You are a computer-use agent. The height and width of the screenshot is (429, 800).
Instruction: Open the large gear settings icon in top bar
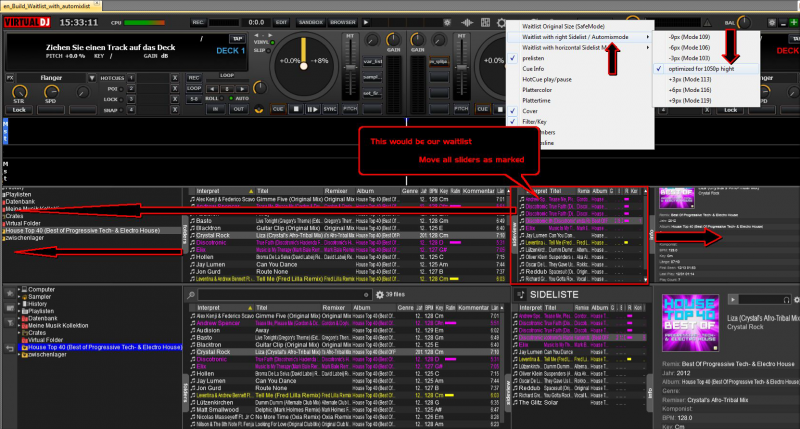tap(501, 23)
